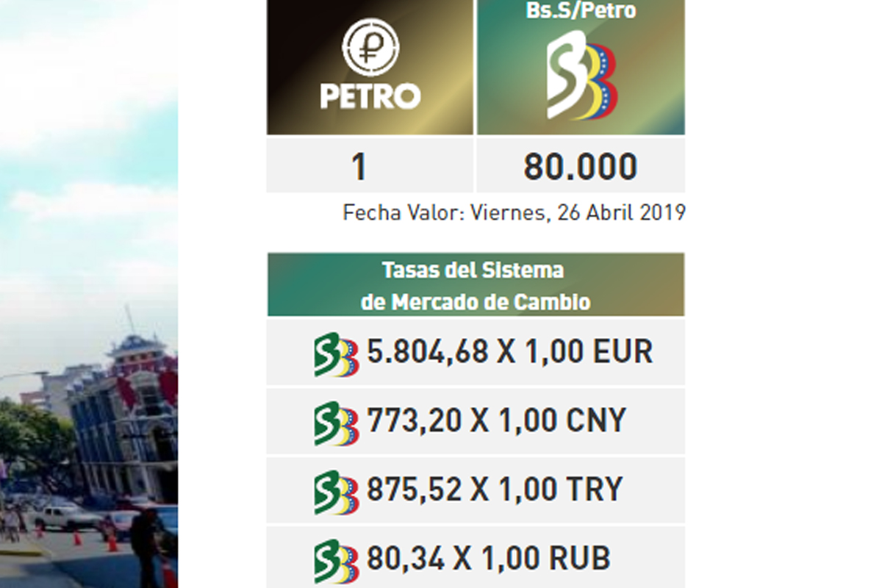Viewport: 882px width, 588px height.
Task: Click the white pickup truck in photo
Action: 65,516
